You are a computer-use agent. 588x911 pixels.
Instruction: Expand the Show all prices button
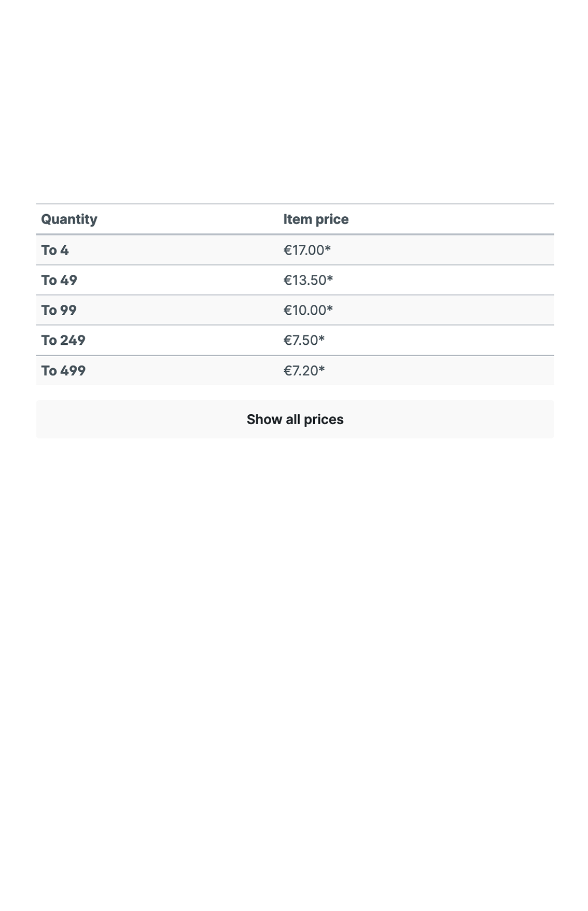pos(295,419)
